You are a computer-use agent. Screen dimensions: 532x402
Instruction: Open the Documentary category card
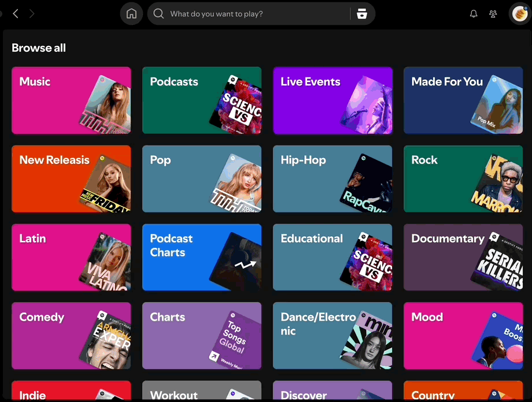point(463,257)
